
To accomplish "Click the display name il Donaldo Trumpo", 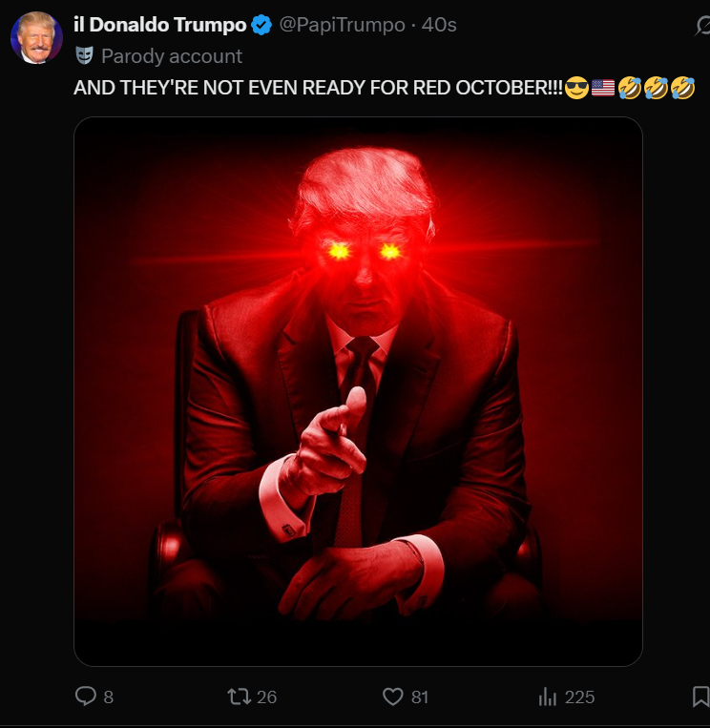I will [159, 25].
